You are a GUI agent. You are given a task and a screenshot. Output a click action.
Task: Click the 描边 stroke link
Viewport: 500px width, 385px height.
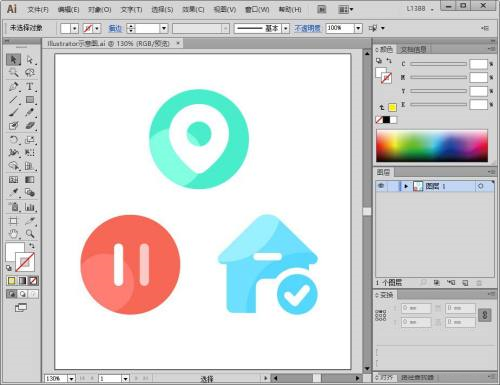115,28
